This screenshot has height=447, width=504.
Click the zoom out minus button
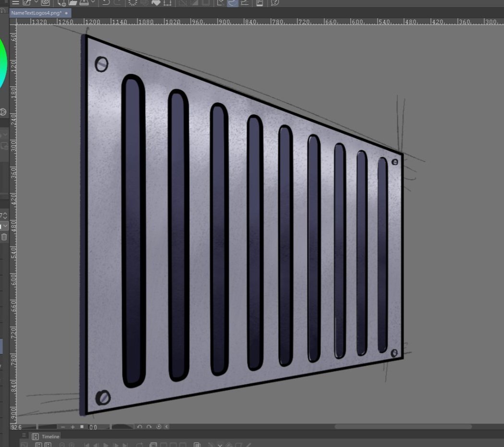click(x=63, y=427)
